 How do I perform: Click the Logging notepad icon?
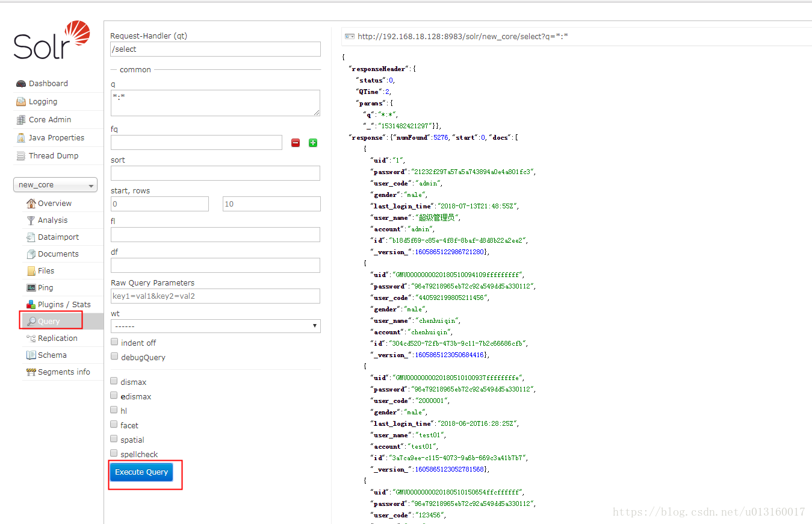click(x=21, y=102)
